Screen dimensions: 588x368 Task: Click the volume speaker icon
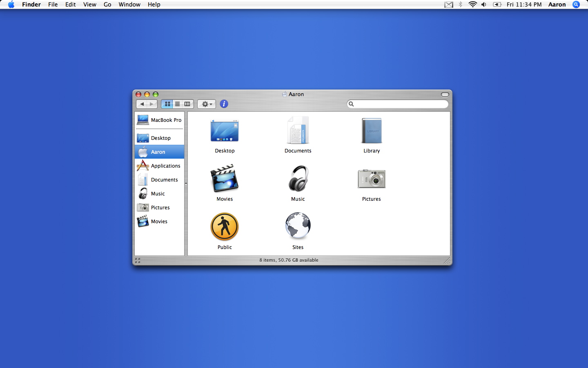click(484, 4)
